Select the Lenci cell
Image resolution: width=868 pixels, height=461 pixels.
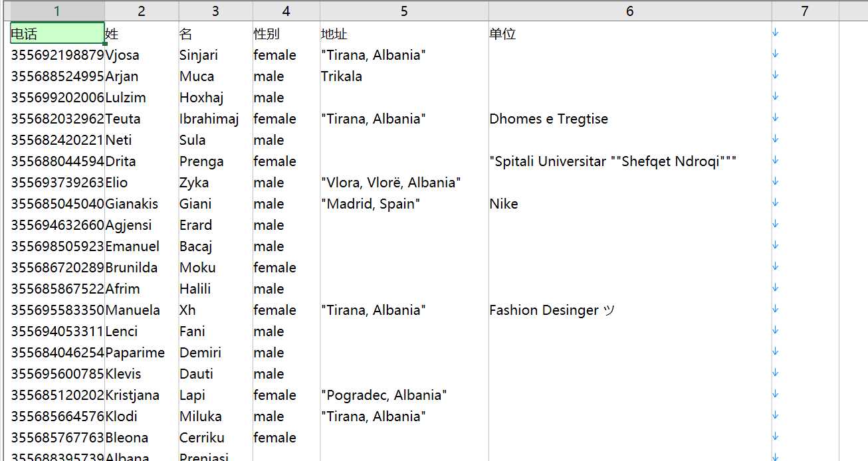coord(142,331)
